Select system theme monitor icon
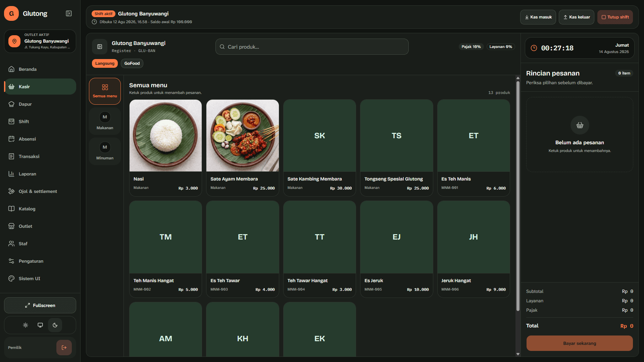 coord(40,325)
